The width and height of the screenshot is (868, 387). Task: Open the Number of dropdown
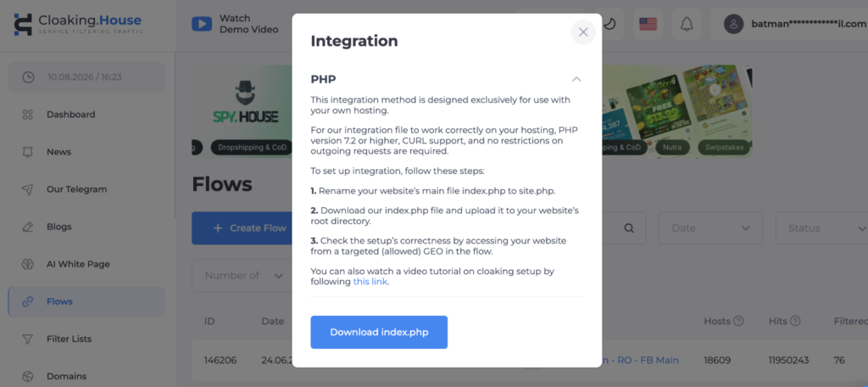coord(242,276)
